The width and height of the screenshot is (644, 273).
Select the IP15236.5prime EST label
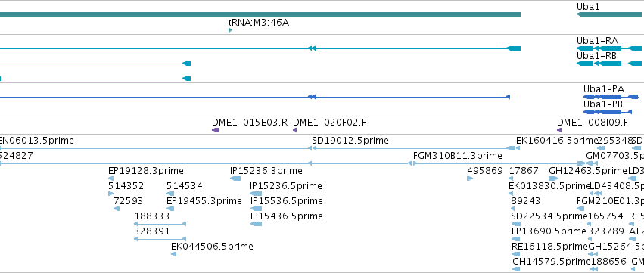click(286, 186)
